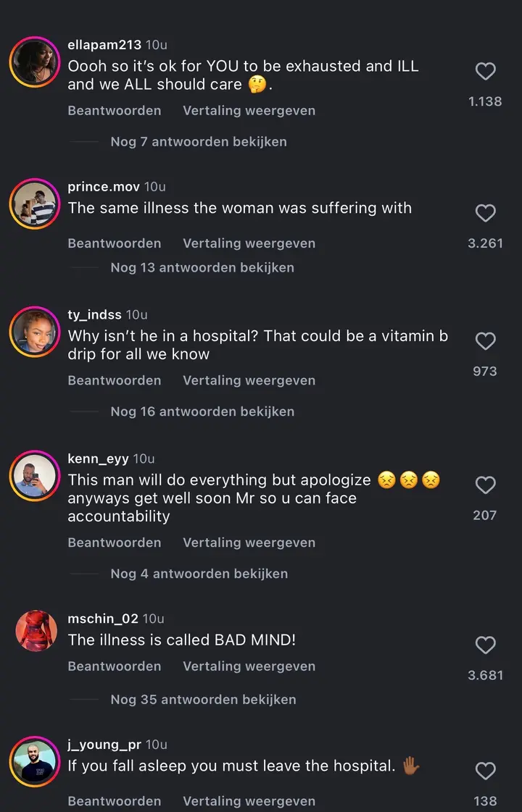Open ellapam213's profile picture
Viewport: 522px width, 812px height.
click(x=35, y=62)
